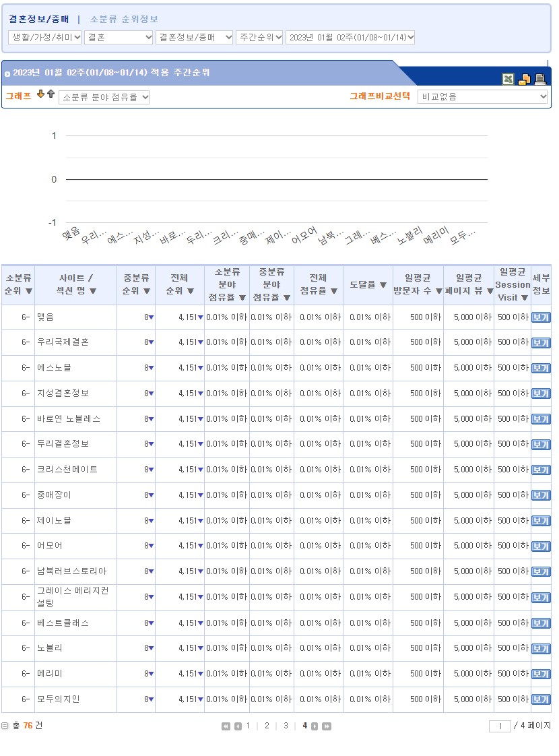The width and height of the screenshot is (559, 756).
Task: Go to page 2 of results
Action: click(267, 726)
